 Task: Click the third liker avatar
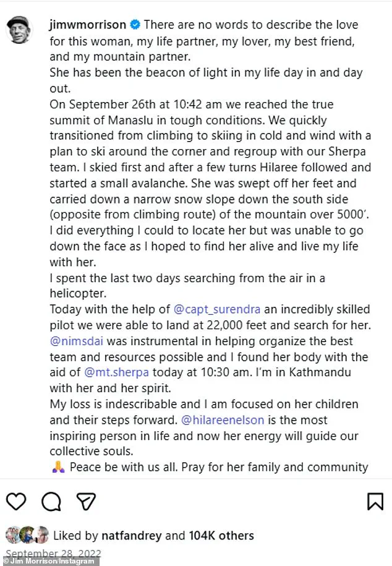point(40,535)
